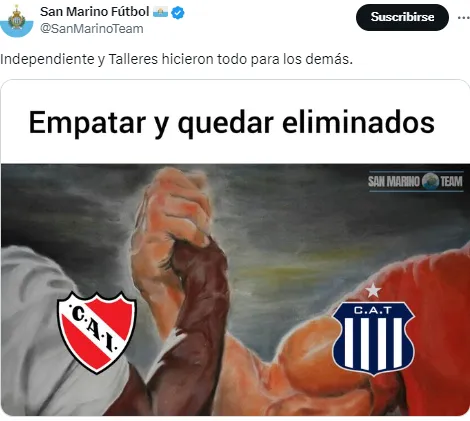470x421 pixels.
Task: Click the white star above Talleres crest
Action: (373, 290)
